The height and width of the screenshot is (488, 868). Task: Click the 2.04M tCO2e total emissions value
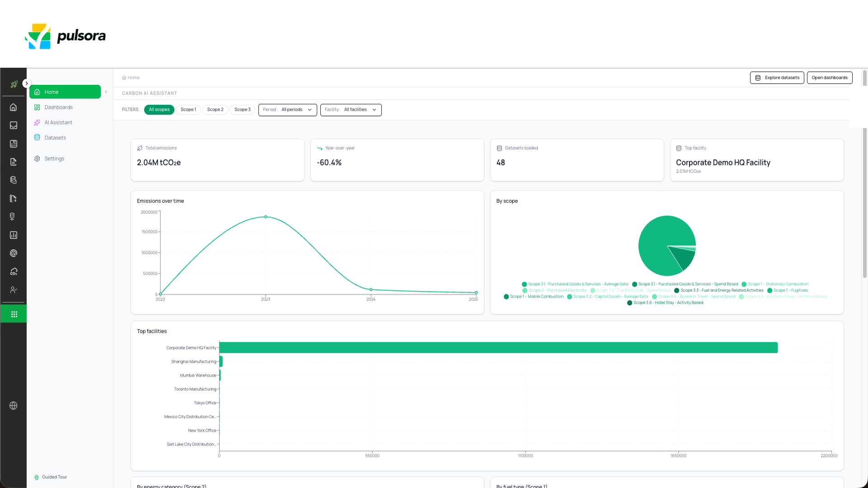pos(159,163)
